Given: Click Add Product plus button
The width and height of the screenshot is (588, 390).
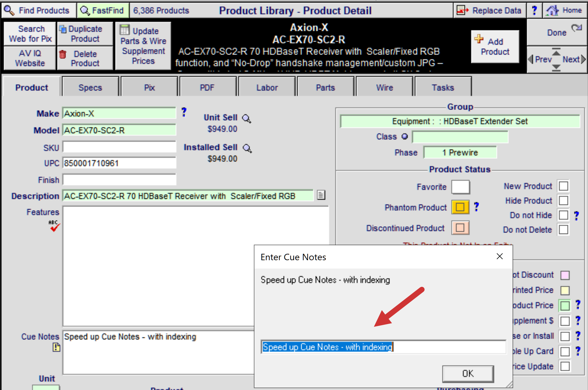Looking at the screenshot, I should [495, 46].
